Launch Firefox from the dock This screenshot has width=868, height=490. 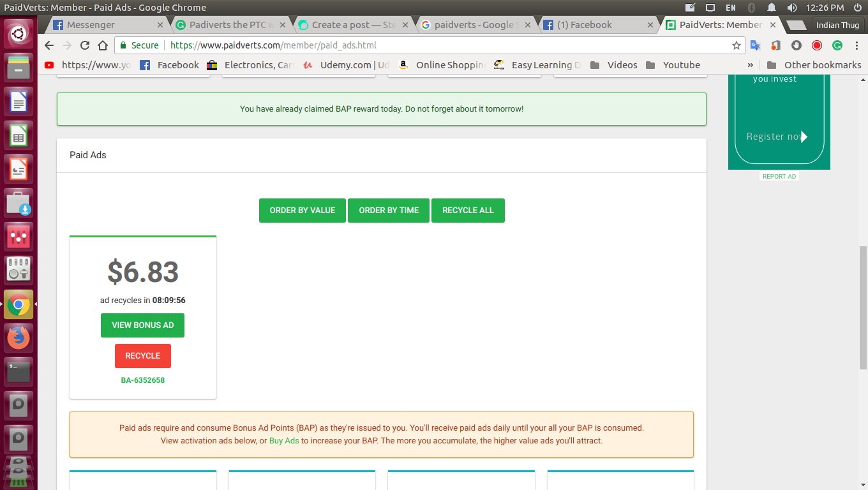[x=19, y=338]
